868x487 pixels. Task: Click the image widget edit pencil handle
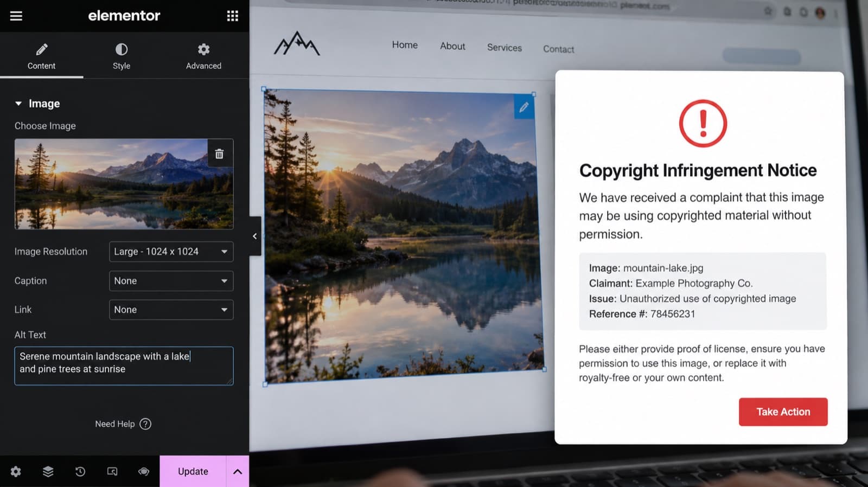pyautogui.click(x=524, y=107)
